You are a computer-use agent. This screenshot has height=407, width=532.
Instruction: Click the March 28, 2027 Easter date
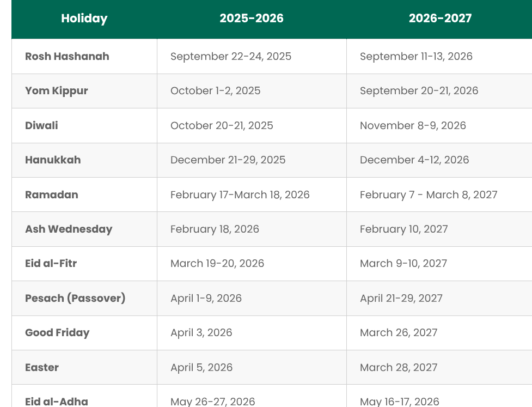399,367
